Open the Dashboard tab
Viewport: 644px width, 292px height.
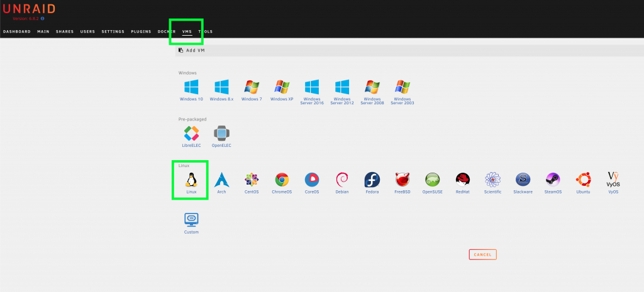pos(17,31)
